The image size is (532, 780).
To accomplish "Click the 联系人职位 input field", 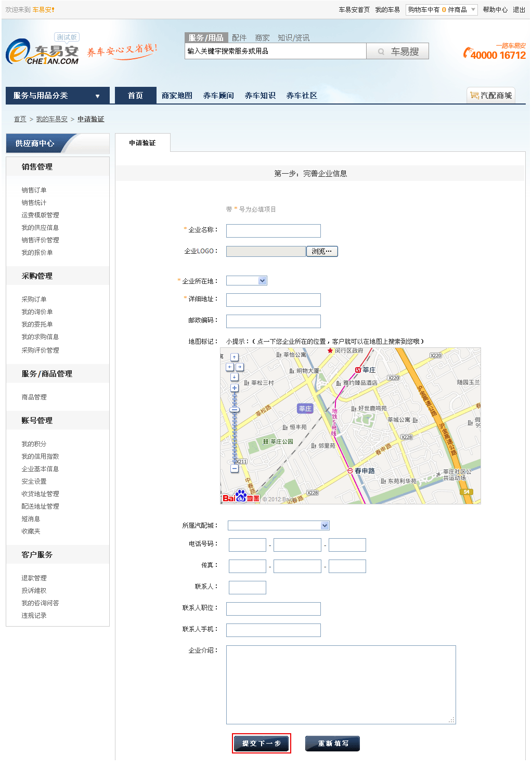I will [274, 609].
